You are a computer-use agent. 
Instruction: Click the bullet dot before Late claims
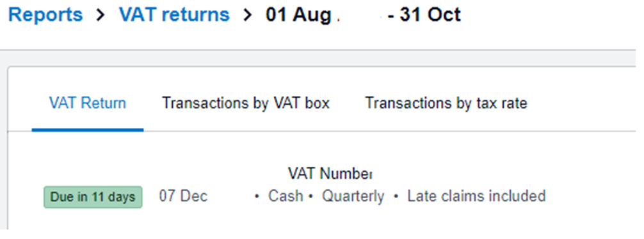[396, 197]
